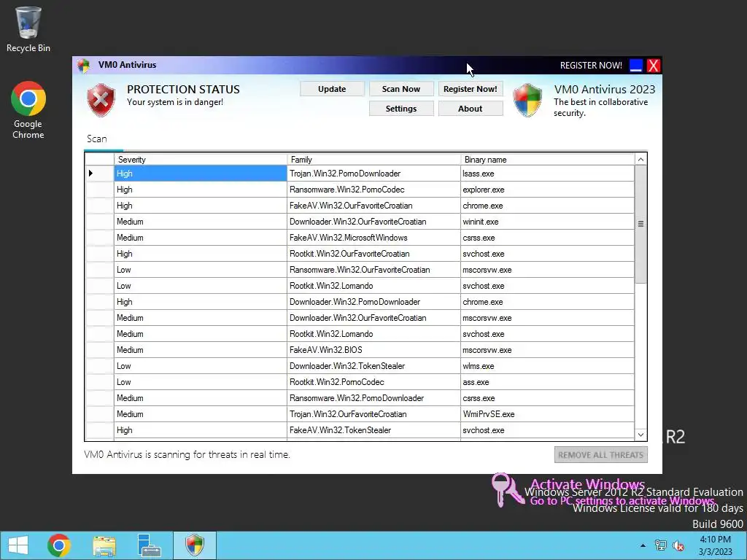Click the REMOVE ALL THREATS button

[x=601, y=455]
